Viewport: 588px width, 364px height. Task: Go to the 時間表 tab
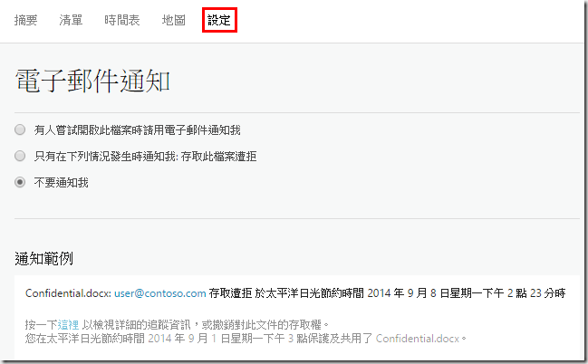coord(122,20)
